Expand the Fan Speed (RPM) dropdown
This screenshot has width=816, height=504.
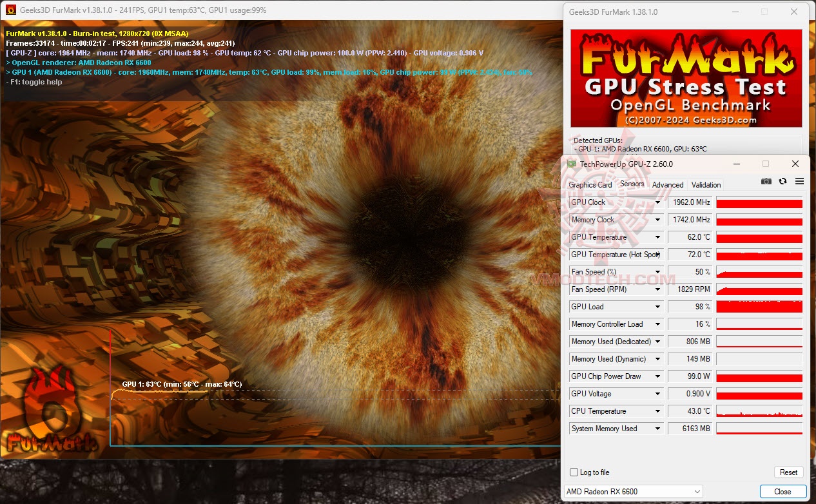coord(657,289)
